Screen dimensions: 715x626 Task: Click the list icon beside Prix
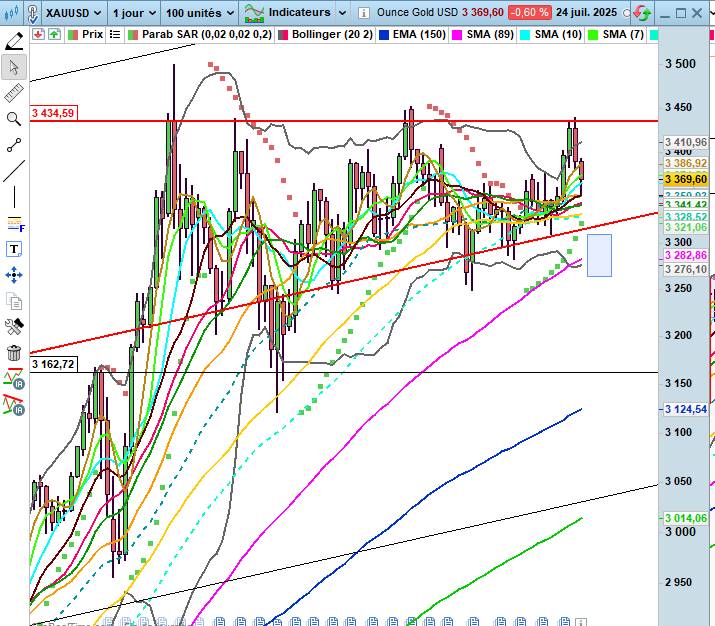[115, 34]
